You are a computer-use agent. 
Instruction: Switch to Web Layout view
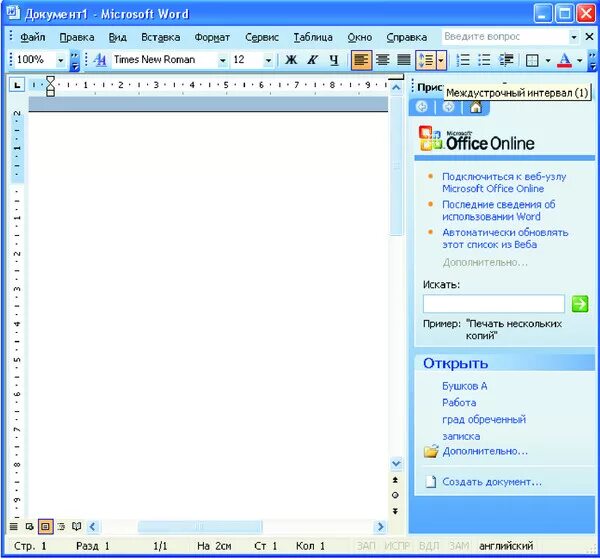coord(29,527)
